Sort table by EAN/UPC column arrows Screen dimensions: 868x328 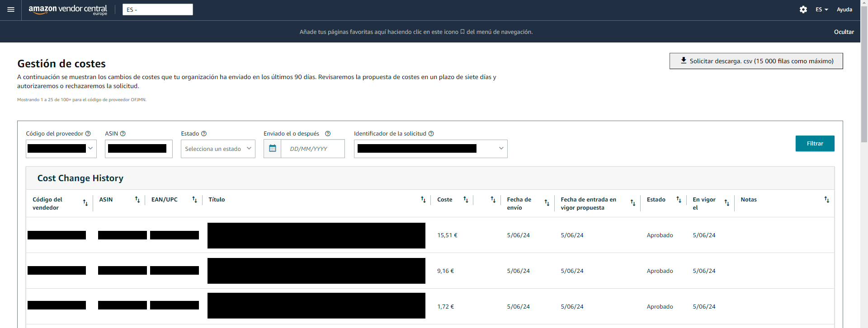pyautogui.click(x=195, y=200)
